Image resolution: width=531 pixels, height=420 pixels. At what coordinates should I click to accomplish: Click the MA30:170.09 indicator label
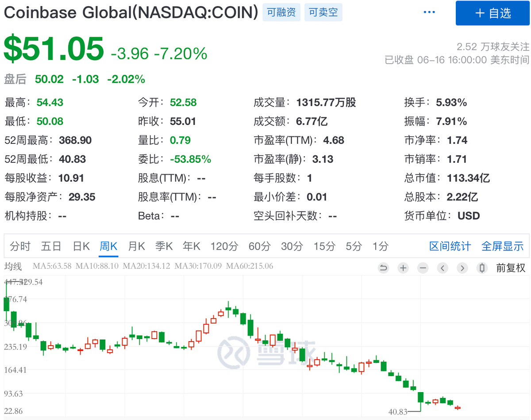(x=198, y=266)
